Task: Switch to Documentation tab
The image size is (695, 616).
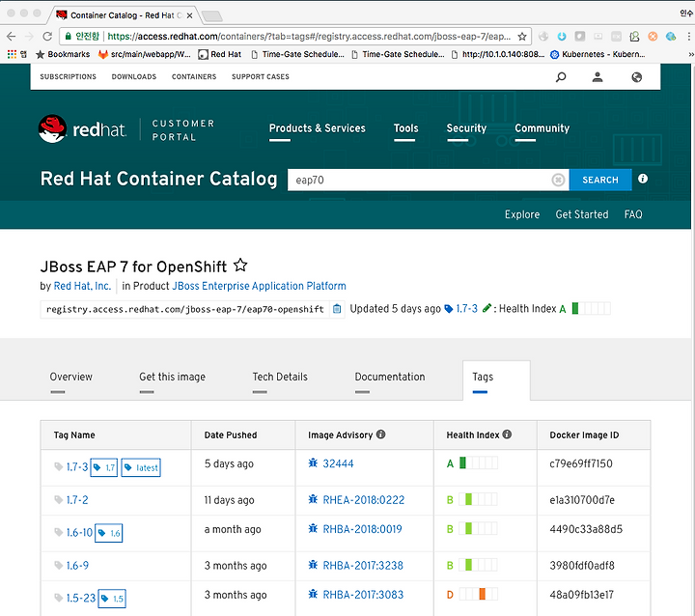Action: 390,377
